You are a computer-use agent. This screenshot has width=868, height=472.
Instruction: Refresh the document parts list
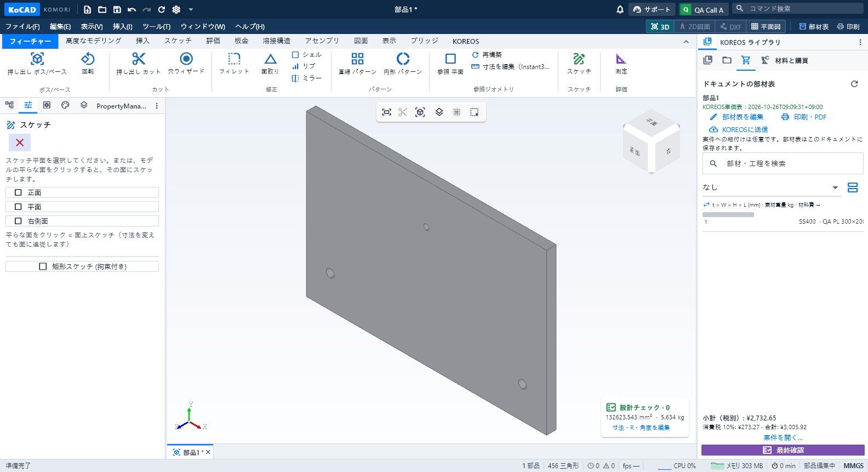click(x=854, y=84)
